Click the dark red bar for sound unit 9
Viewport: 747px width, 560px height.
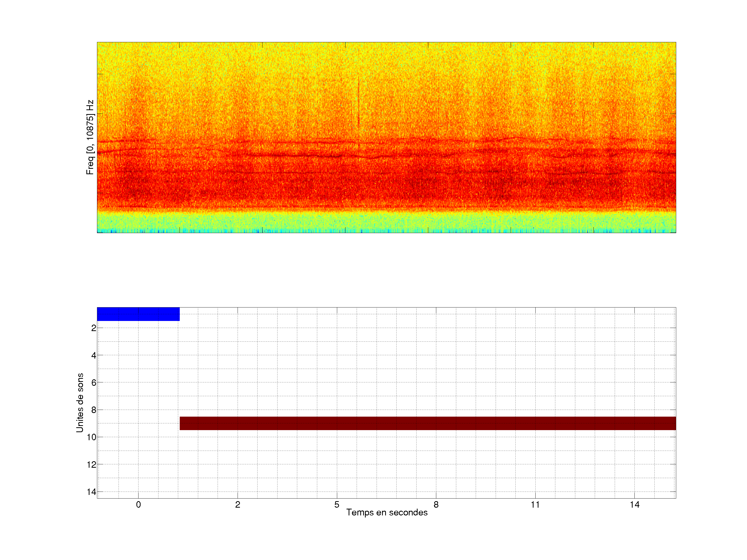(x=427, y=423)
